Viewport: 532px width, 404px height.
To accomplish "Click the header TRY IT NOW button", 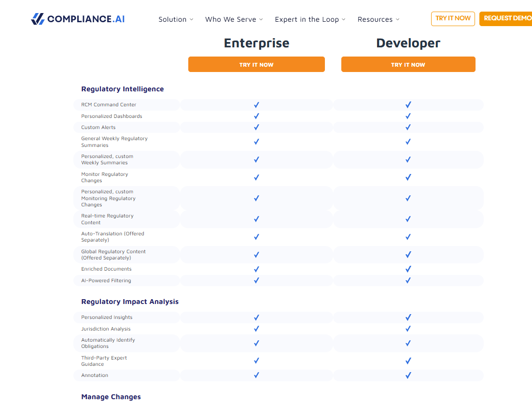I will (x=453, y=19).
